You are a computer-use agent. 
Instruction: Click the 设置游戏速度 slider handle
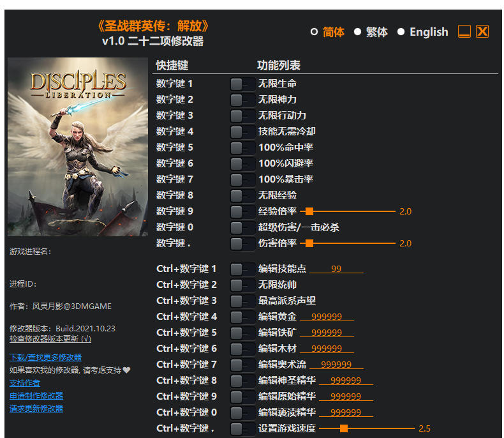[x=344, y=428]
